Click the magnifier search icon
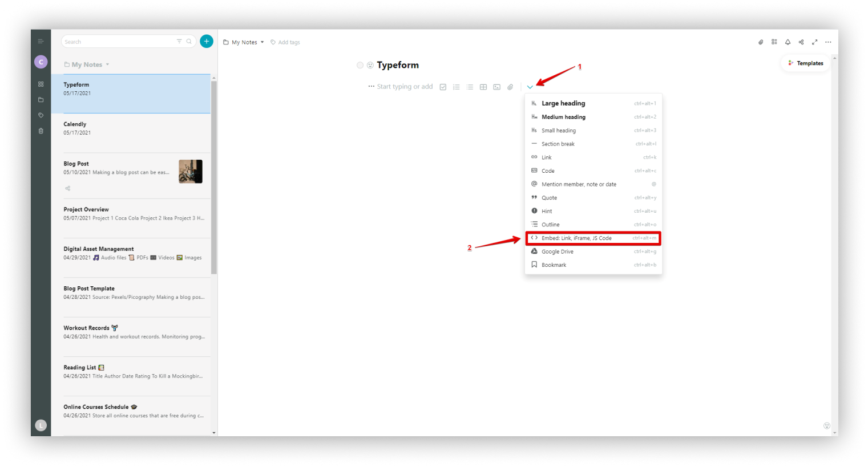 [189, 42]
